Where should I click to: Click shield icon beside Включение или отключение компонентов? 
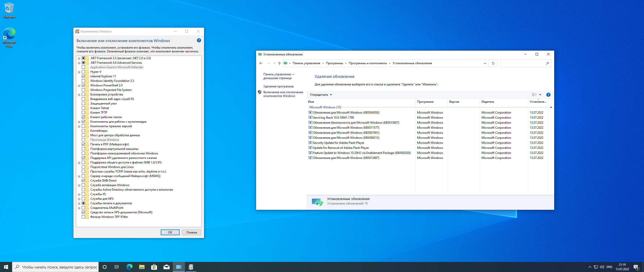click(x=260, y=92)
